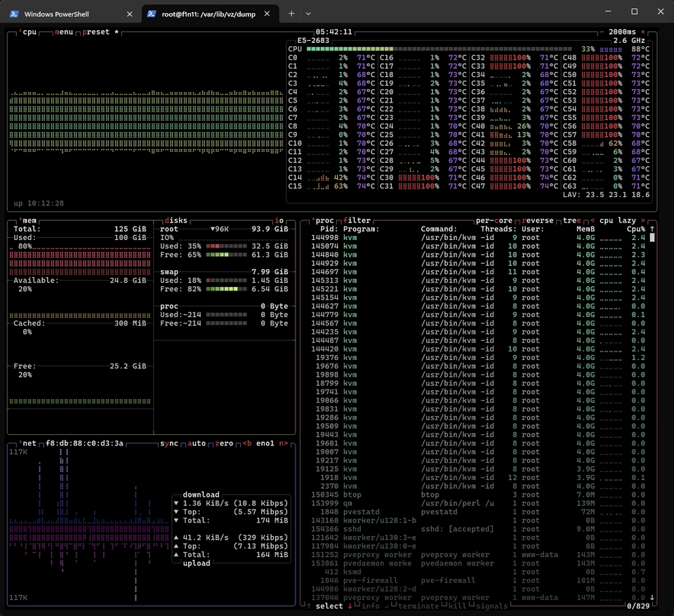Toggle the net box title
Screen dimensions: 674x616
coord(29,443)
